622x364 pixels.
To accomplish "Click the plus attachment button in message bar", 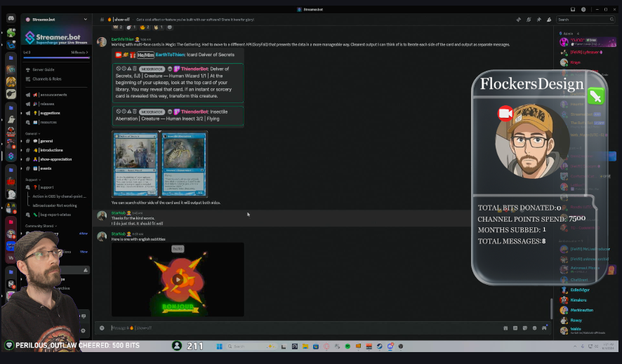I will point(102,328).
